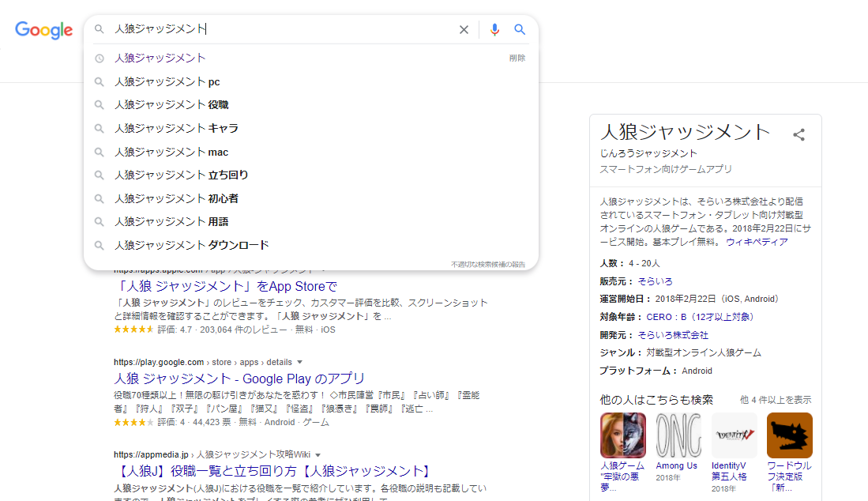Click inside the search input field
This screenshot has height=501, width=868.
282,28
